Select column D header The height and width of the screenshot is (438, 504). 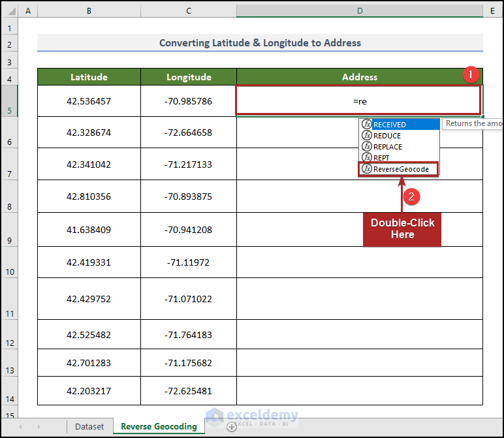click(x=360, y=11)
